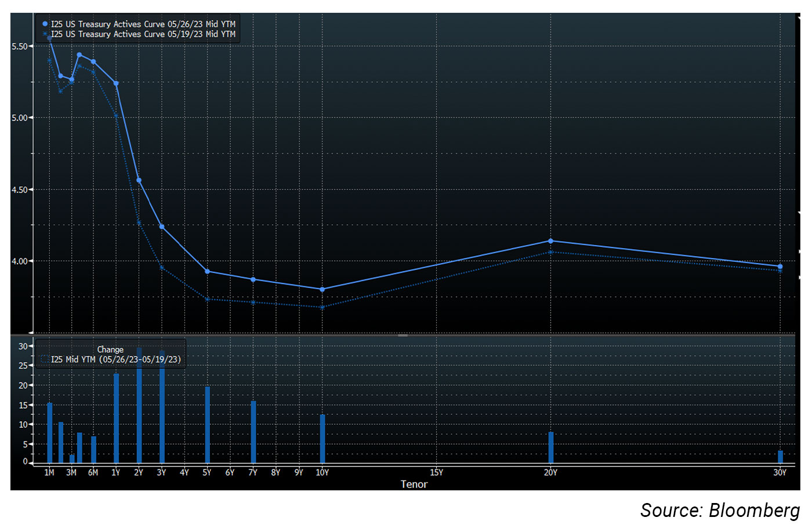The image size is (812, 532).
Task: Toggle the I25 Mid YTM change series
Action: point(116,359)
